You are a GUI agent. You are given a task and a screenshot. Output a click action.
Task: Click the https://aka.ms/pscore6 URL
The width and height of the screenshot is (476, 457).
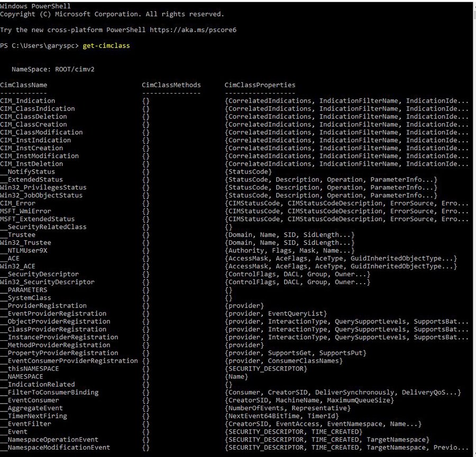tap(193, 30)
